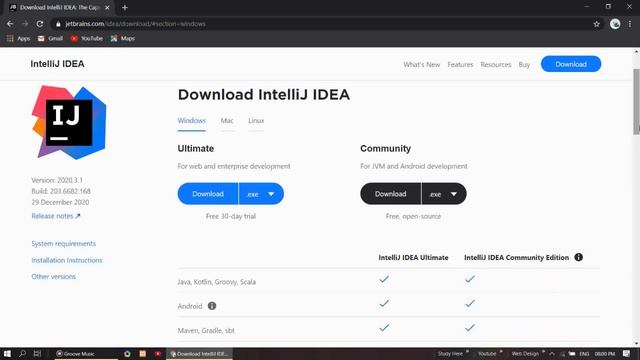Viewport: 640px width, 360px height.
Task: Open the Chrome profile avatar
Action: 615,24
